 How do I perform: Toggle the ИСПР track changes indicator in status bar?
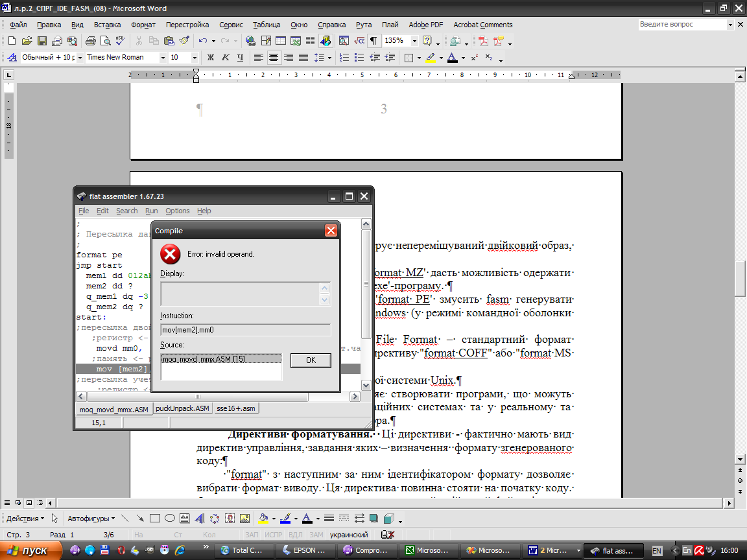(x=273, y=535)
